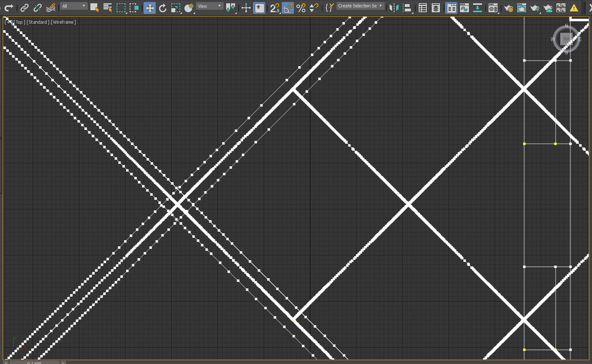
Task: Click the Redo arrow icon
Action: point(9,7)
